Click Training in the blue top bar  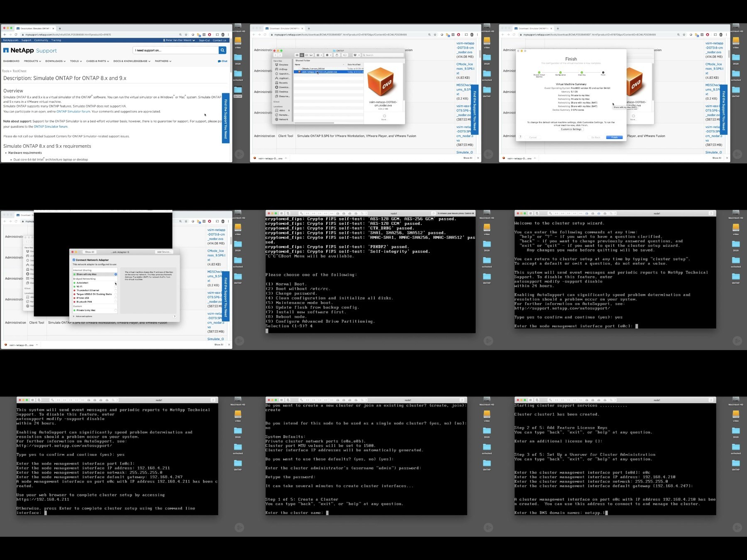coord(56,40)
